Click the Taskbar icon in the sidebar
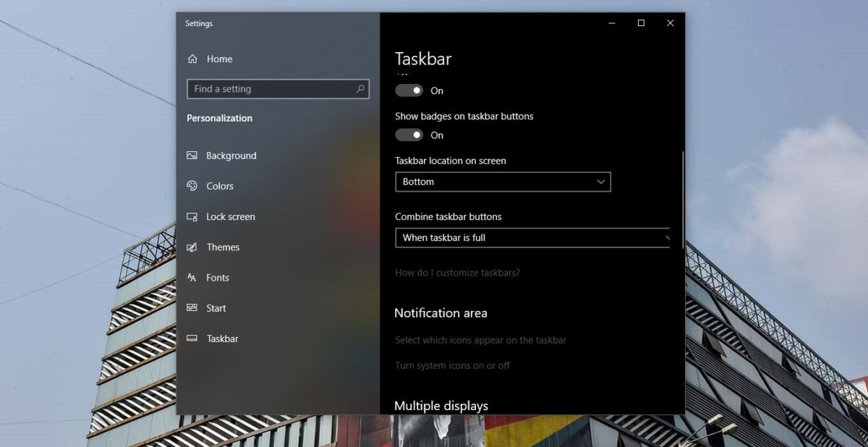The width and height of the screenshot is (868, 447). point(192,338)
